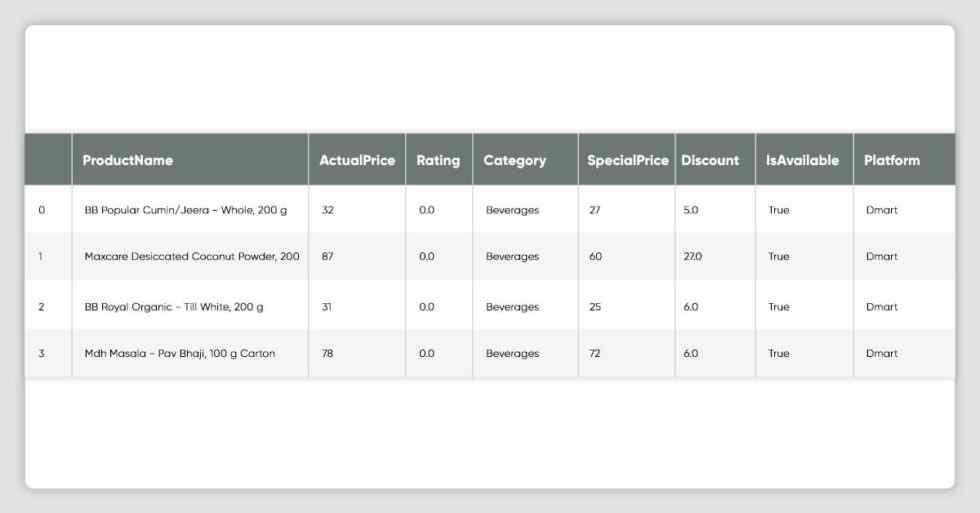
Task: Click rating 0.0 in BB Popular Cumin row
Action: click(426, 210)
